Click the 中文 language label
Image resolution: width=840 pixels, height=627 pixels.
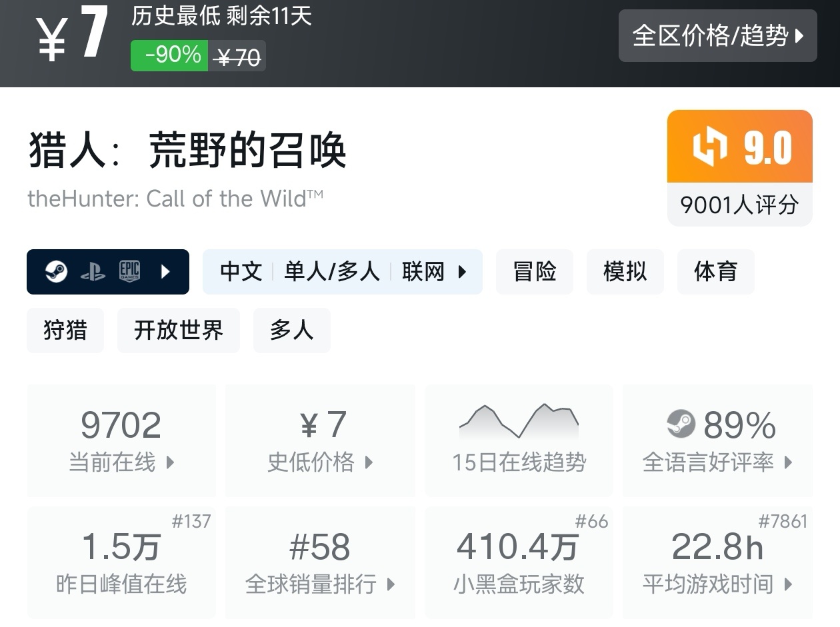(x=241, y=272)
